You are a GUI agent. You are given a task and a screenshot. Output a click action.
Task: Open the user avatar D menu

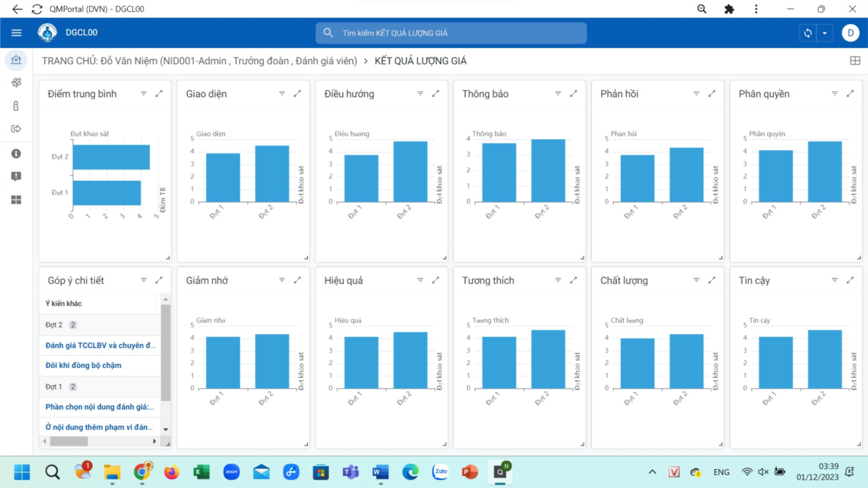click(x=850, y=33)
